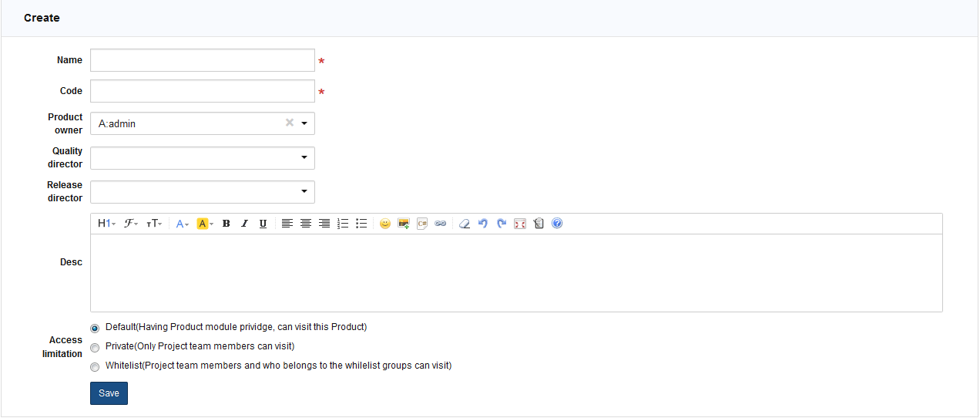Select Private access limitation option
Screen dimensions: 980x418
pos(95,347)
